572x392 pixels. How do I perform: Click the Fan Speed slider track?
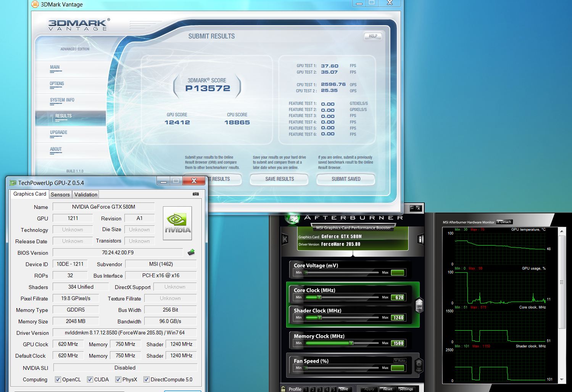(x=342, y=368)
